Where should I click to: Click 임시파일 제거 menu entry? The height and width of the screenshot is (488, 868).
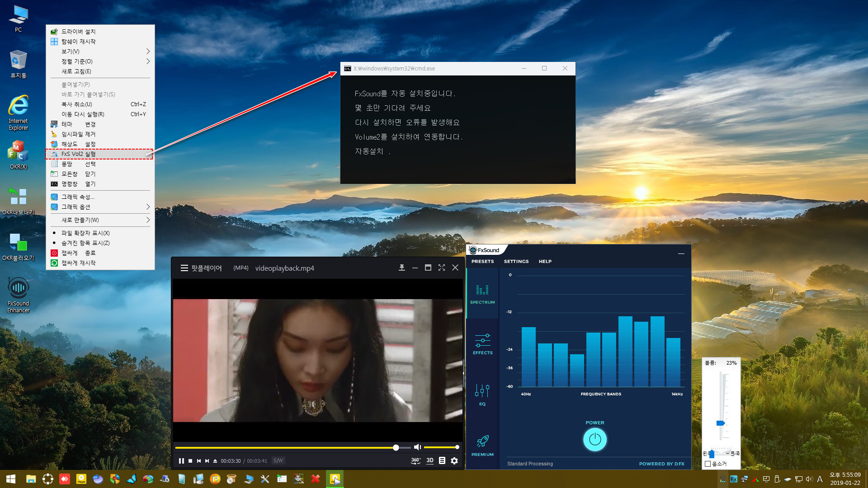pyautogui.click(x=100, y=134)
